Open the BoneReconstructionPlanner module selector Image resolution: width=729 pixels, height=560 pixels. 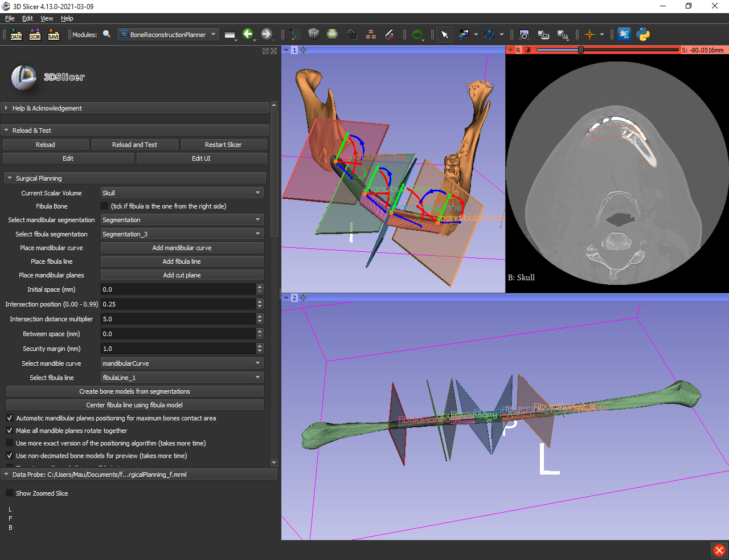click(168, 35)
